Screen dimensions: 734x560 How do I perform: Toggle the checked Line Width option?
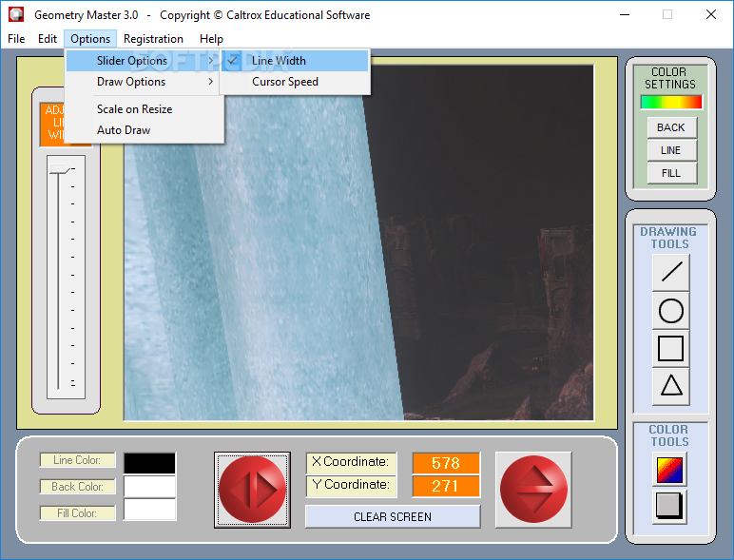295,61
